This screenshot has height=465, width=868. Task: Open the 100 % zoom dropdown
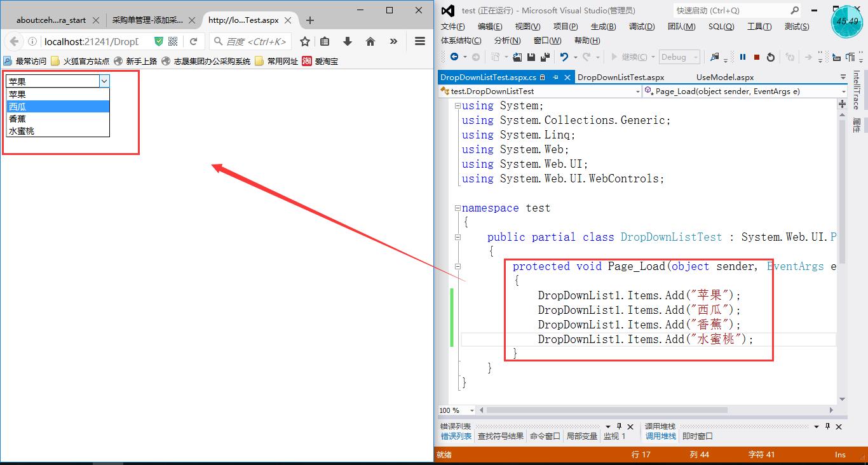coord(471,410)
